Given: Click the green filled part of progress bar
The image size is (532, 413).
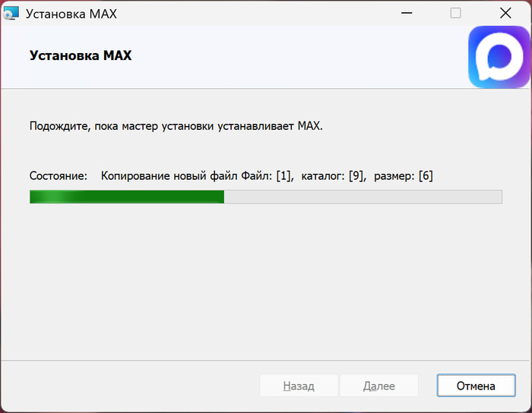Looking at the screenshot, I should 127,197.
